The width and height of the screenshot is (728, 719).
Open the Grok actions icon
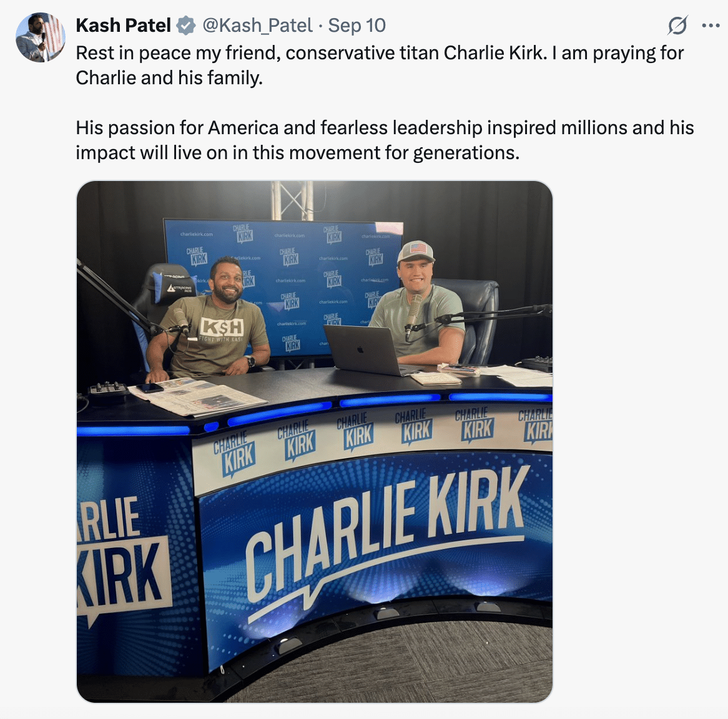[x=677, y=26]
